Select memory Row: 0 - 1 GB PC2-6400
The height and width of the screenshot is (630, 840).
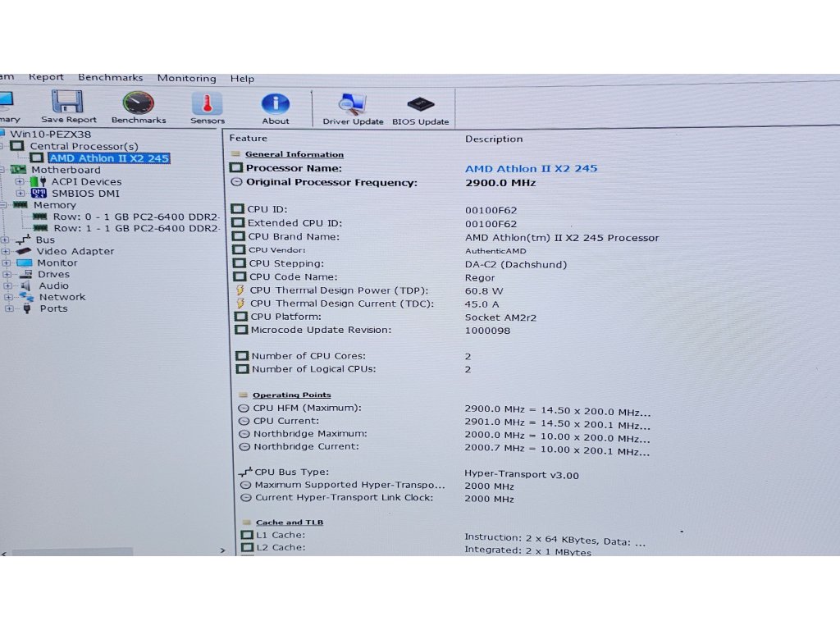135,217
